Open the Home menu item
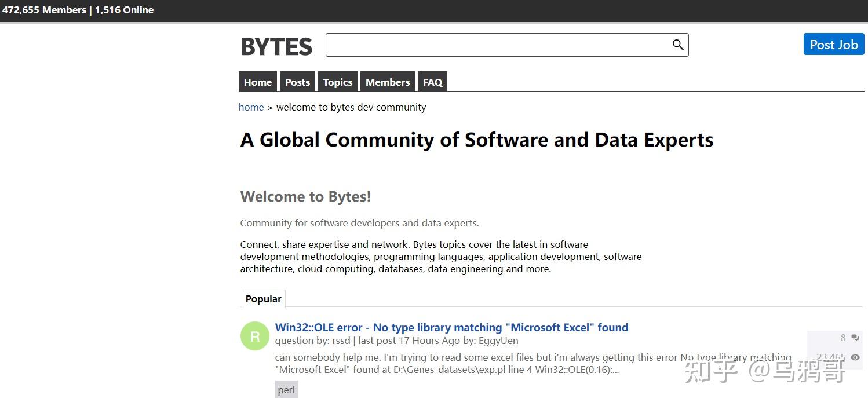The height and width of the screenshot is (406, 868). 258,82
